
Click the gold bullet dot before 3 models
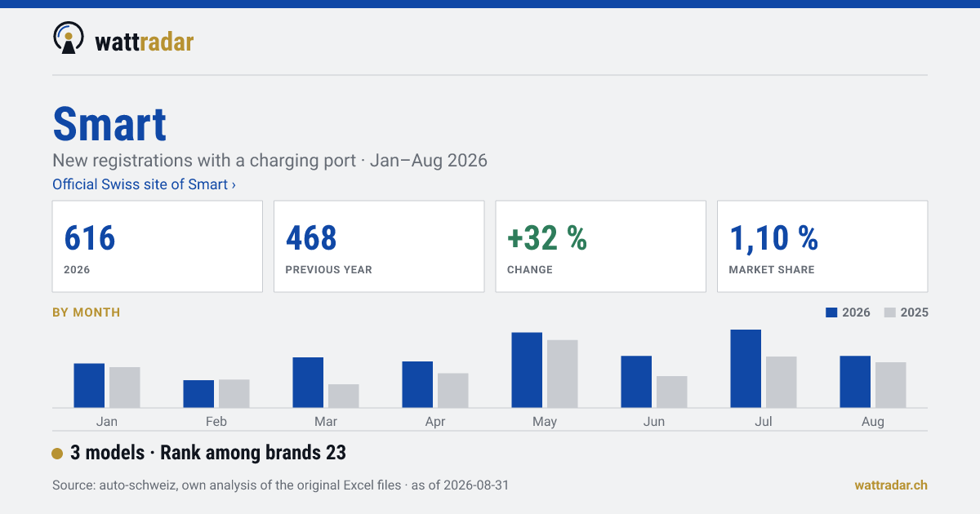(x=57, y=454)
